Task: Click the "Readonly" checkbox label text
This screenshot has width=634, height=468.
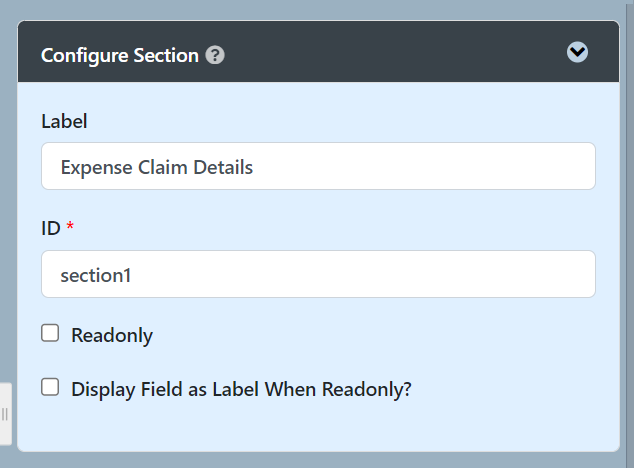Action: (x=112, y=336)
